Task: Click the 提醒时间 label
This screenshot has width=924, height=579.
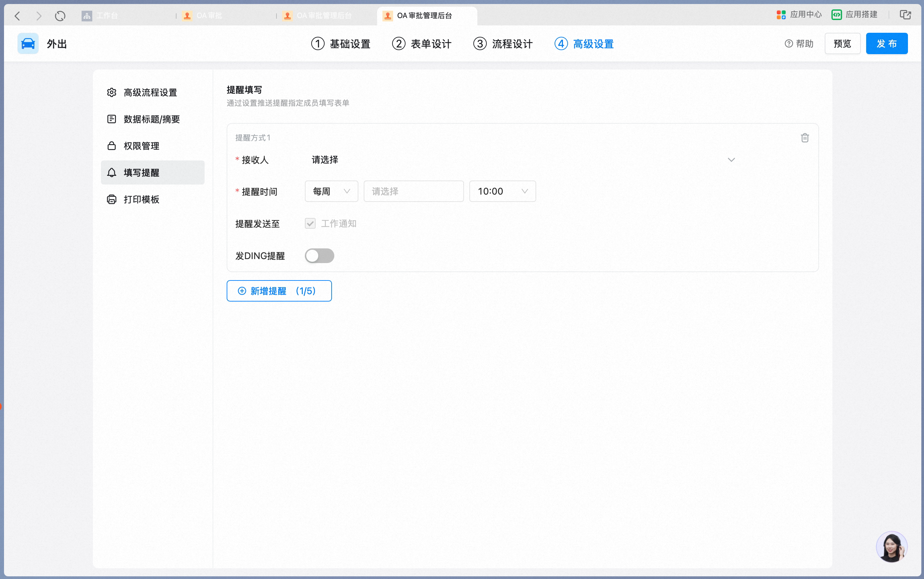Action: [259, 192]
